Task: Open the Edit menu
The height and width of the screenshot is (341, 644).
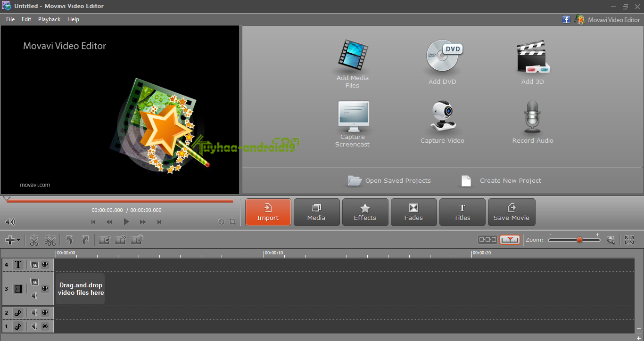Action: 26,19
